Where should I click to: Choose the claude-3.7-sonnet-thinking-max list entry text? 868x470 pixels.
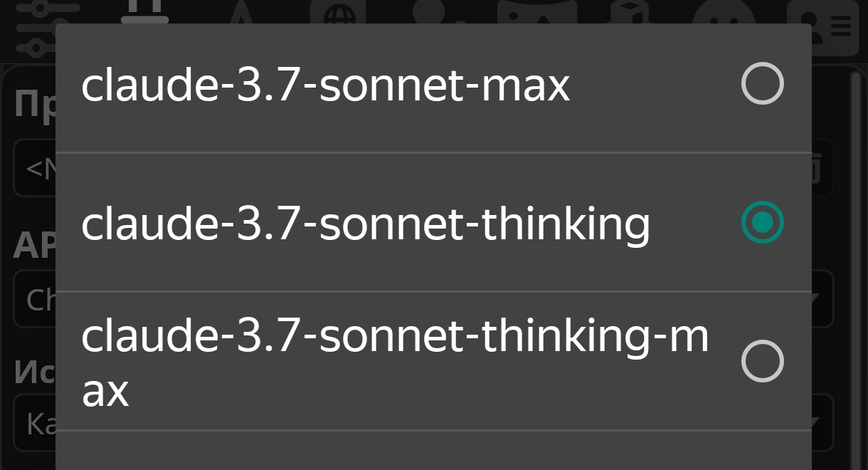coord(395,362)
